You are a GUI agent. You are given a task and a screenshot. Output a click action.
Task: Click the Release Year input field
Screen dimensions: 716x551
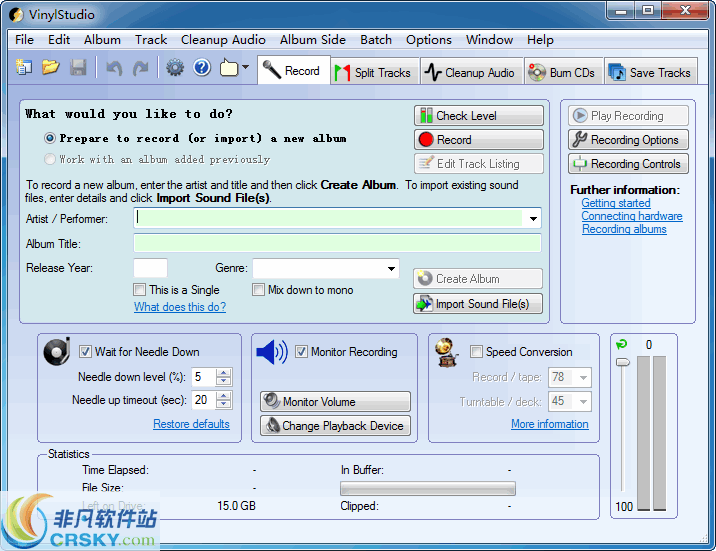pyautogui.click(x=150, y=268)
